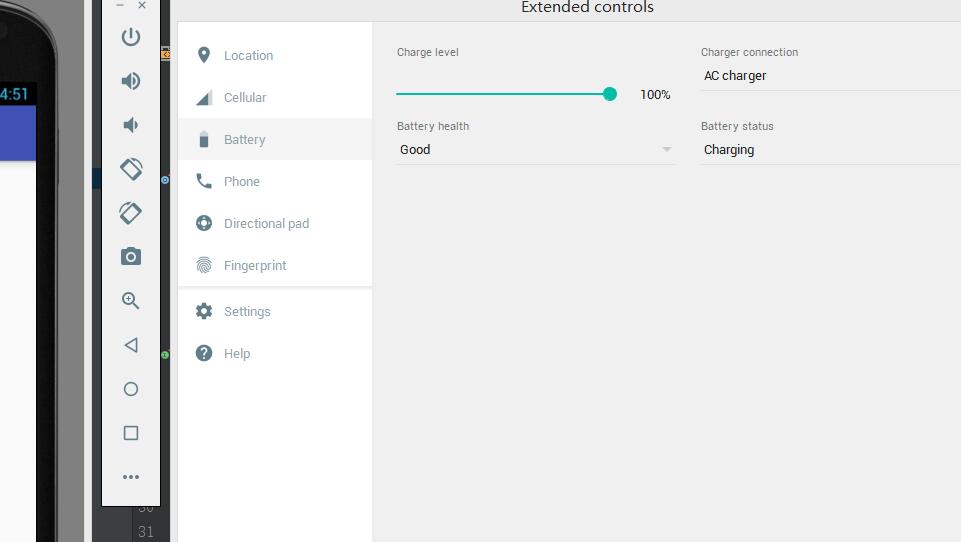961x542 pixels.
Task: Switch to the Location tab
Action: click(x=248, y=56)
